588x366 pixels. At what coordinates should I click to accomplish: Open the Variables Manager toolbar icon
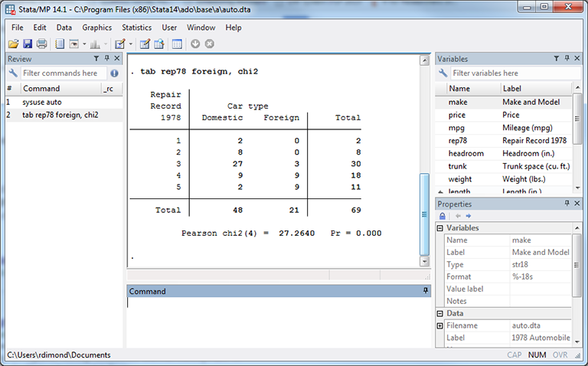coord(177,44)
